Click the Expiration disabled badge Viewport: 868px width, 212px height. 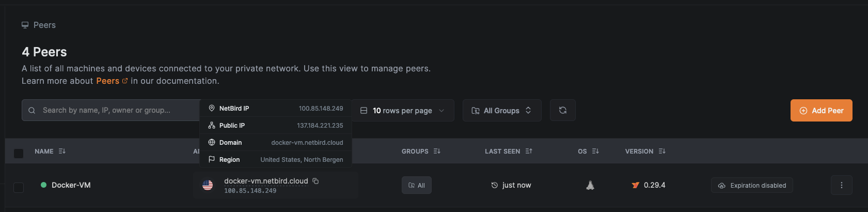click(752, 185)
